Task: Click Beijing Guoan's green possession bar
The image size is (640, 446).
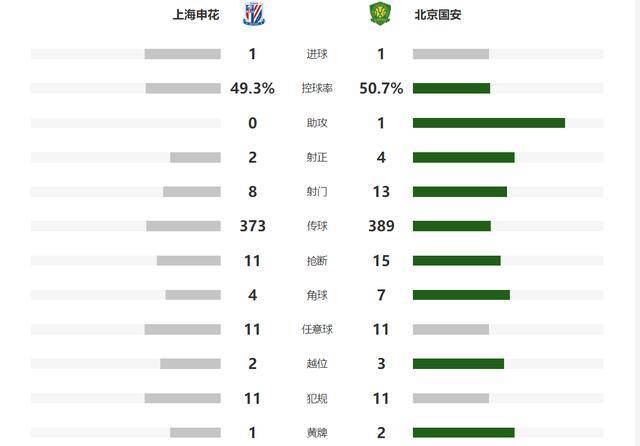Action: tap(451, 88)
